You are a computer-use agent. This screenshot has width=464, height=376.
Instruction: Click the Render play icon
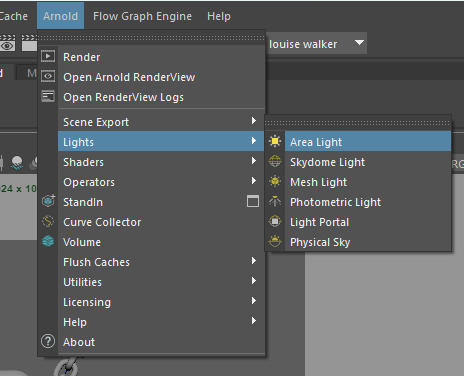(48, 56)
